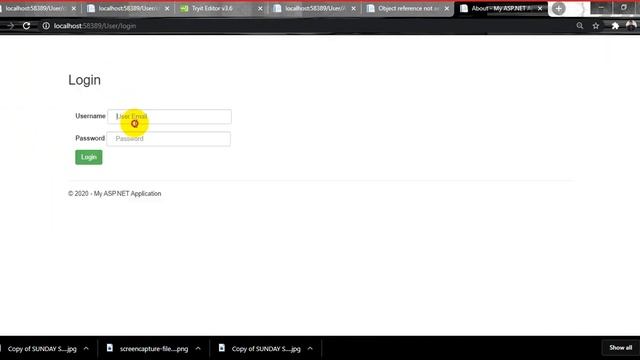Open the browser profile avatar
Image resolution: width=640 pixels, height=360 pixels.
coord(631,26)
